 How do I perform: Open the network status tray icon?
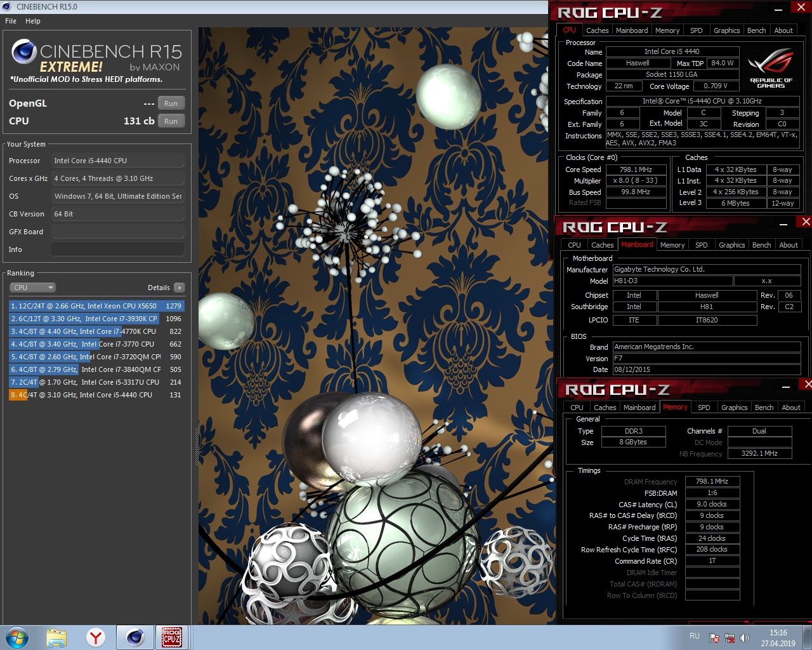pos(729,637)
